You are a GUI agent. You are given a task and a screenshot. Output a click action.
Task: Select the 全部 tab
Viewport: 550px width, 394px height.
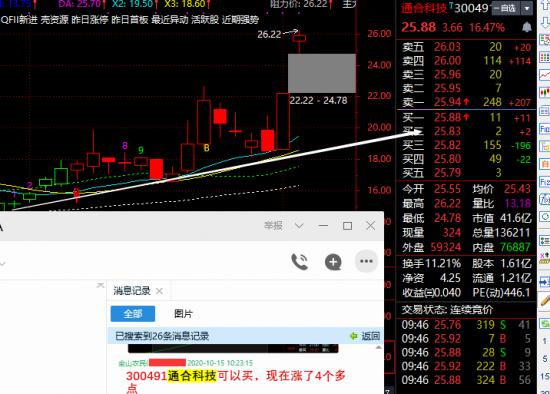pyautogui.click(x=133, y=314)
